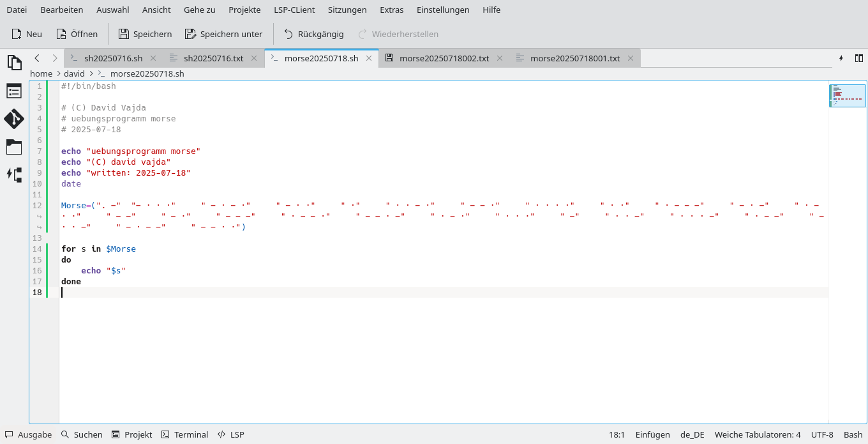Toggle the Einfügen insert mode indicator

pyautogui.click(x=652, y=434)
